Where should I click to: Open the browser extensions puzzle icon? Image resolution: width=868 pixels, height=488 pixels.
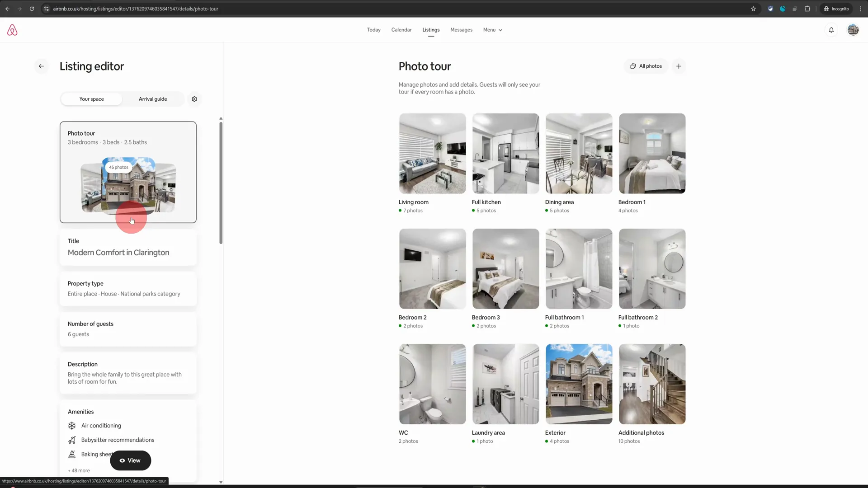(x=807, y=9)
